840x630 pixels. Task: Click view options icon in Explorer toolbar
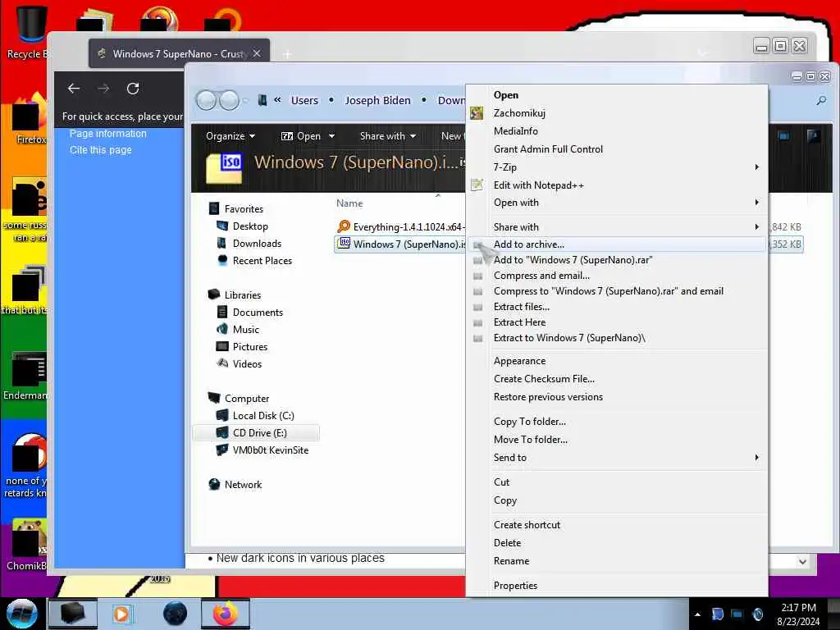point(783,136)
